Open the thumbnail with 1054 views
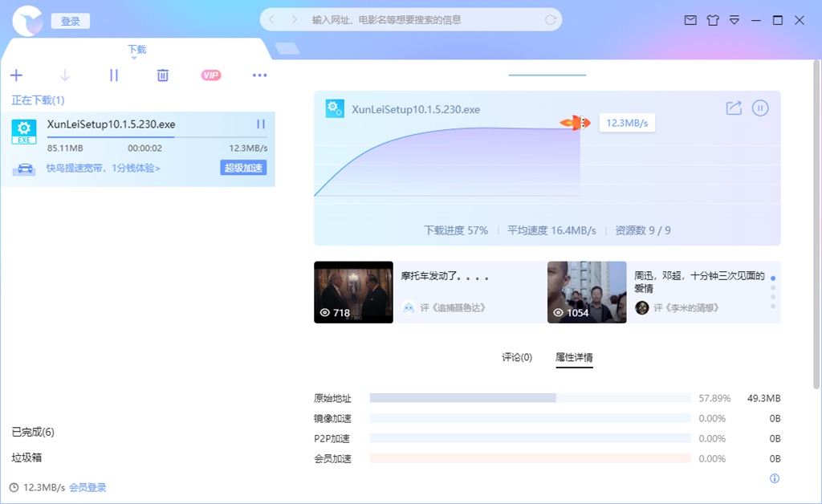 (587, 292)
